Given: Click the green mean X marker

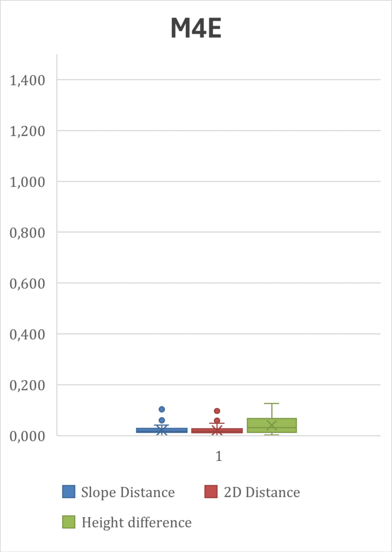Looking at the screenshot, I should (271, 426).
